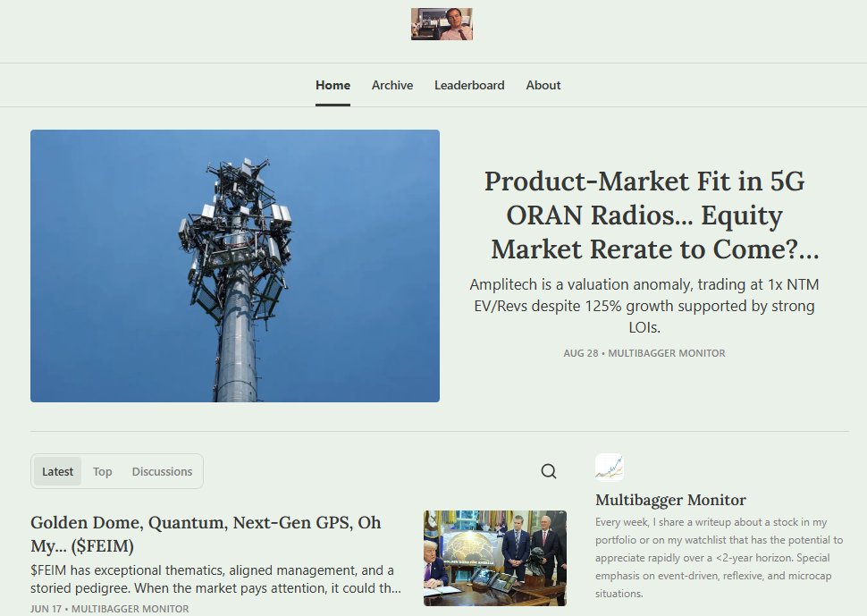Click the Multibagger Monitor chart logo icon
Viewport: 867px width, 616px height.
tap(610, 468)
